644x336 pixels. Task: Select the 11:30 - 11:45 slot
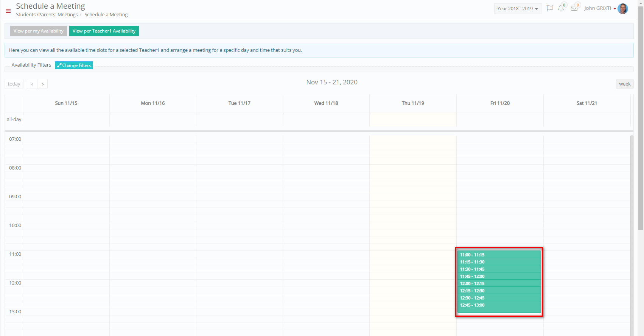point(499,269)
